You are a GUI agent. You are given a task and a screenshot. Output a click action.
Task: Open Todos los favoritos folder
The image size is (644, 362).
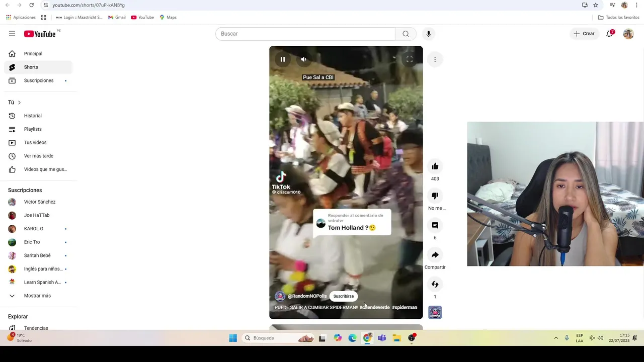click(x=618, y=17)
